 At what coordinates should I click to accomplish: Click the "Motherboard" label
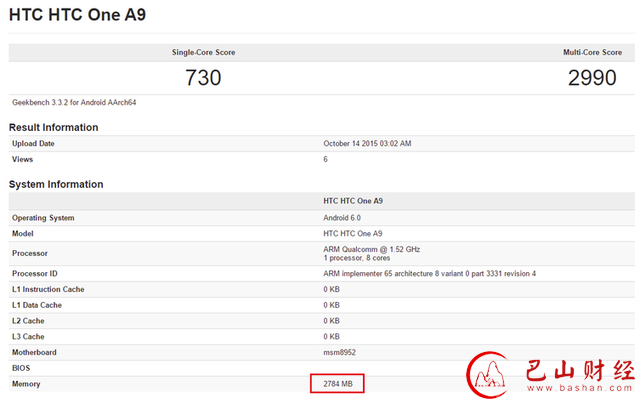coord(34,353)
